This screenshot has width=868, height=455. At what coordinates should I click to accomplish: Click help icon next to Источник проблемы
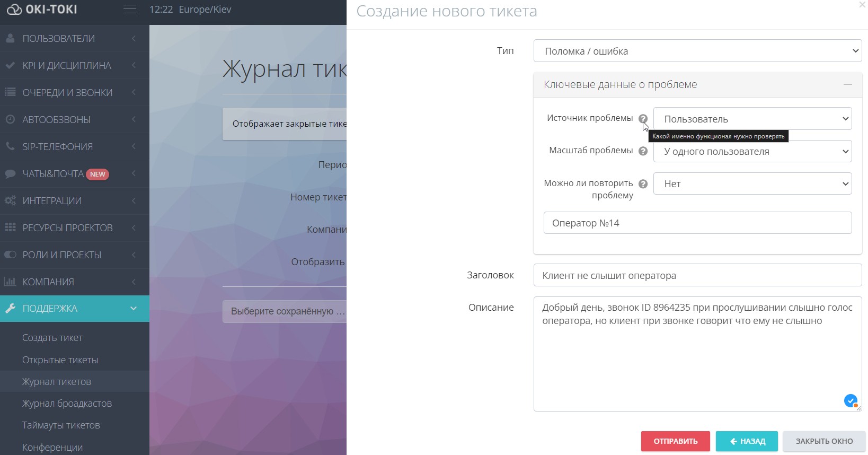[643, 119]
